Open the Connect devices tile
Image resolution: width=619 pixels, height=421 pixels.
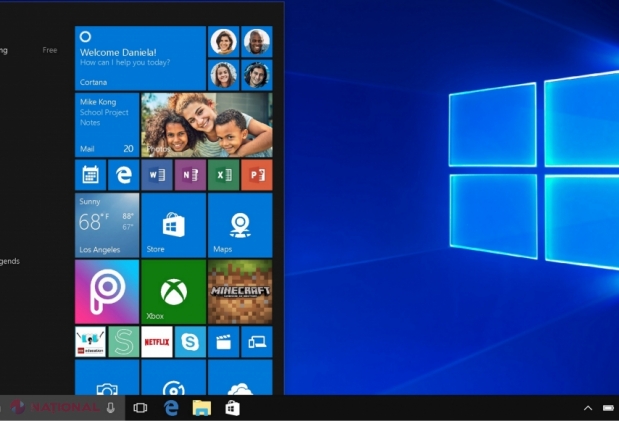[257, 342]
